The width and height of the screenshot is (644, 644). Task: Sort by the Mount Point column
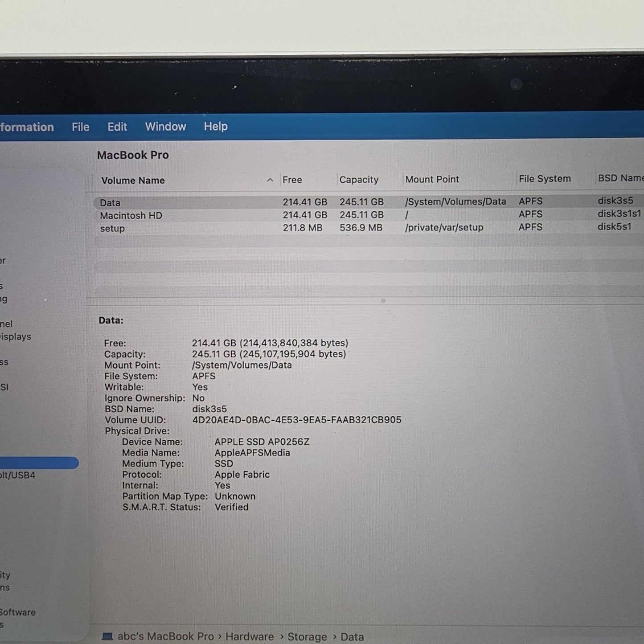click(432, 179)
